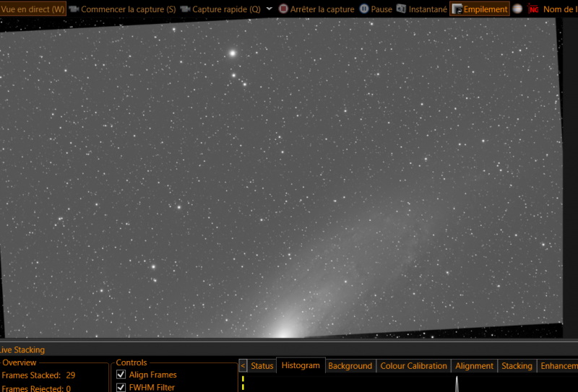Click the Capture rapide camera icon
578x392 pixels.
[186, 9]
